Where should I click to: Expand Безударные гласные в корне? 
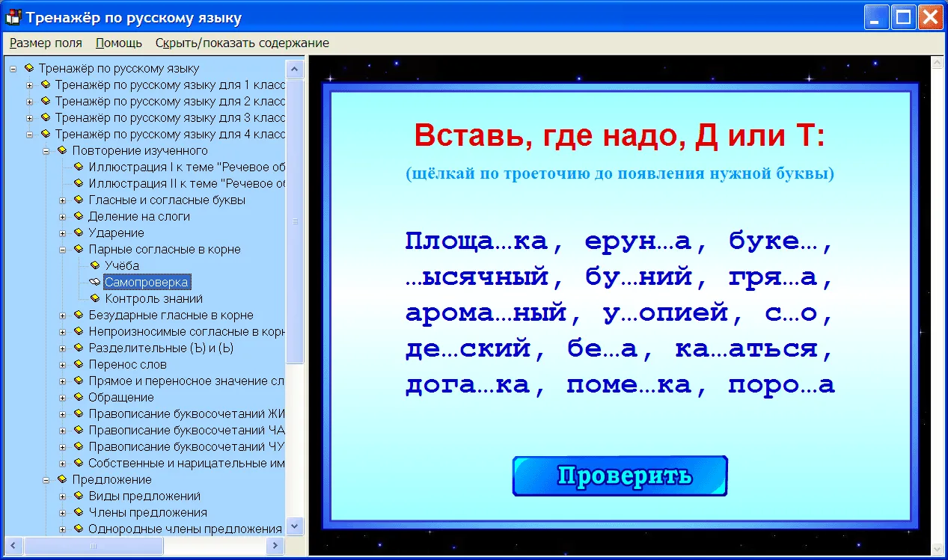[x=63, y=316]
